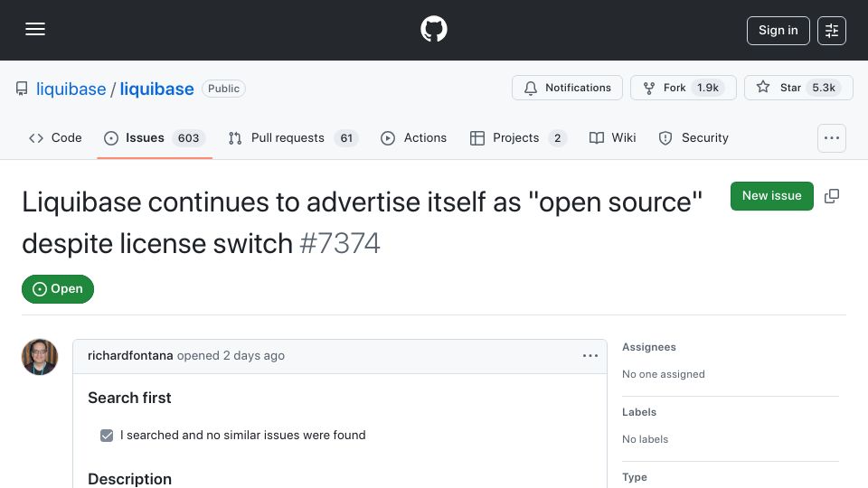The width and height of the screenshot is (868, 488).
Task: Expand additional repository navigation options
Action: pos(832,137)
